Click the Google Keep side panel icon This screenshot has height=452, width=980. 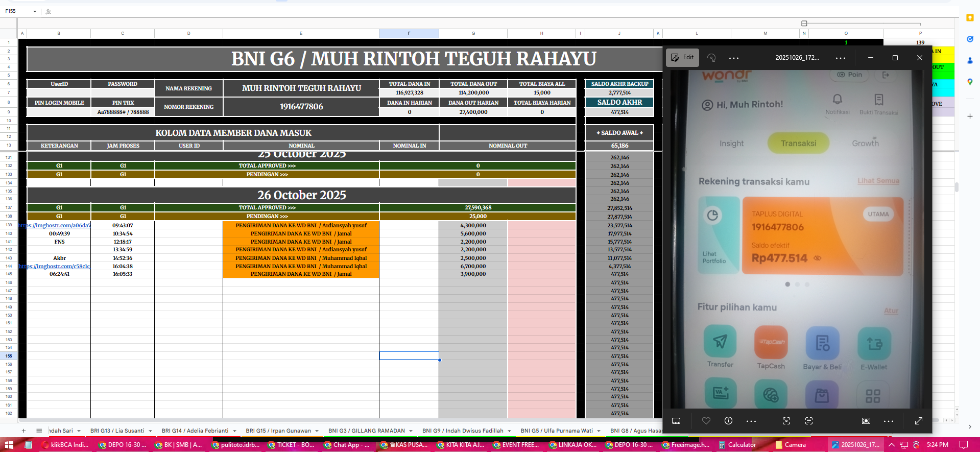(x=970, y=17)
